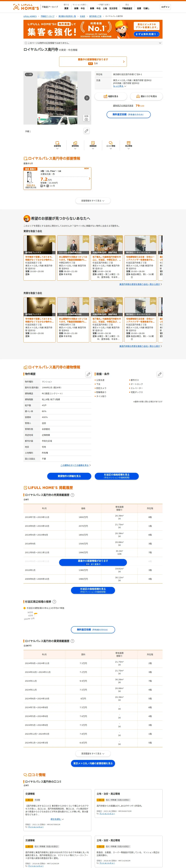186x868 pixels.
Task: Open help icon beside 賃貸掲載履歴 heading
Action: coord(72,641)
